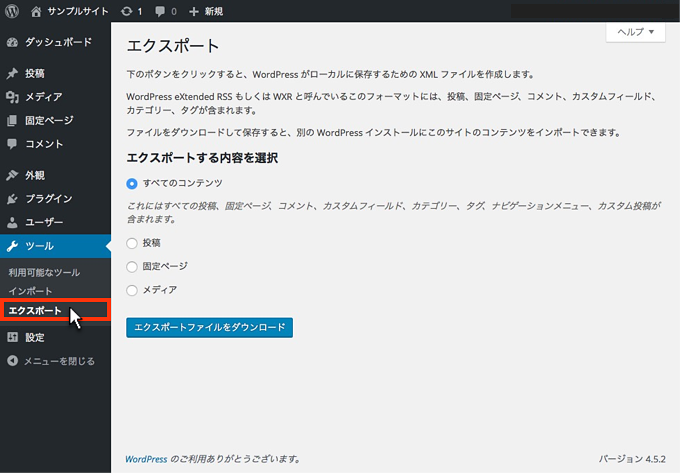Click the ユーザー person icon
The image size is (680, 473).
tap(12, 222)
